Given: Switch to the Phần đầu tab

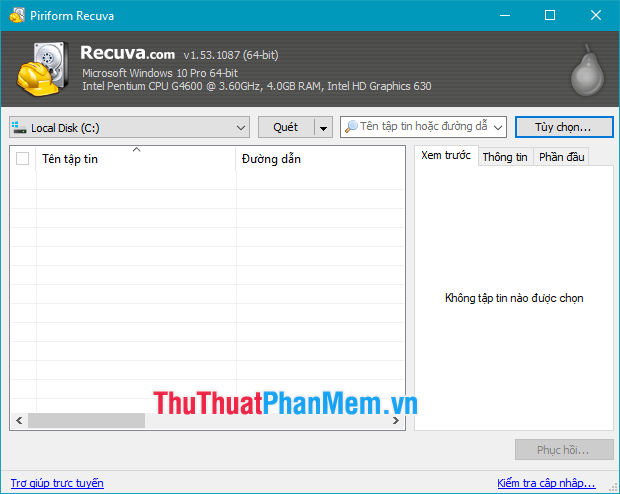Looking at the screenshot, I should [561, 157].
